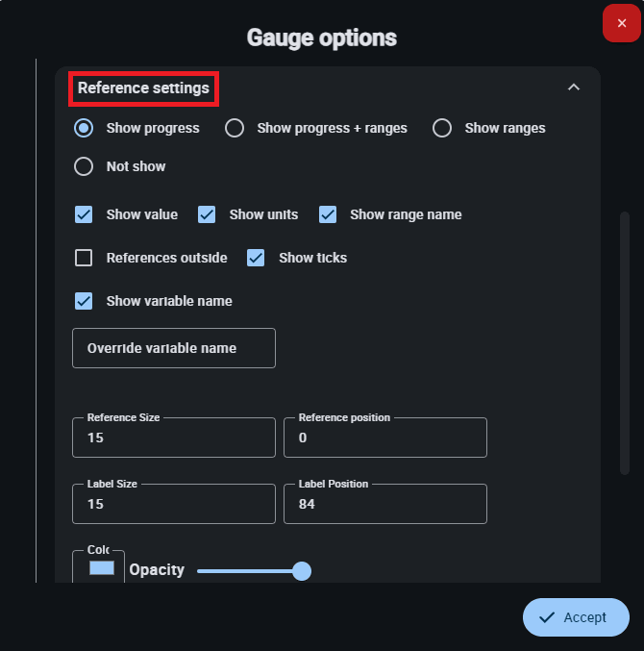
Task: Select Show progress + ranges option
Action: coord(235,128)
